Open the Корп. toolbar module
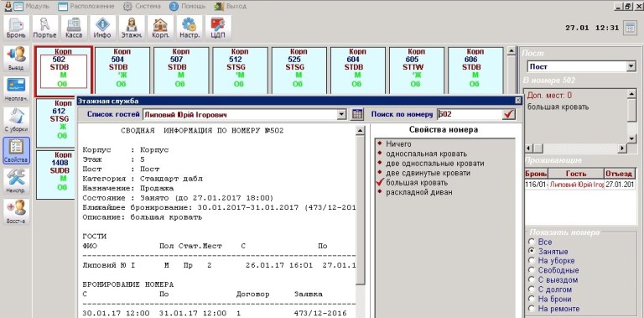The image size is (644, 318). tap(160, 28)
